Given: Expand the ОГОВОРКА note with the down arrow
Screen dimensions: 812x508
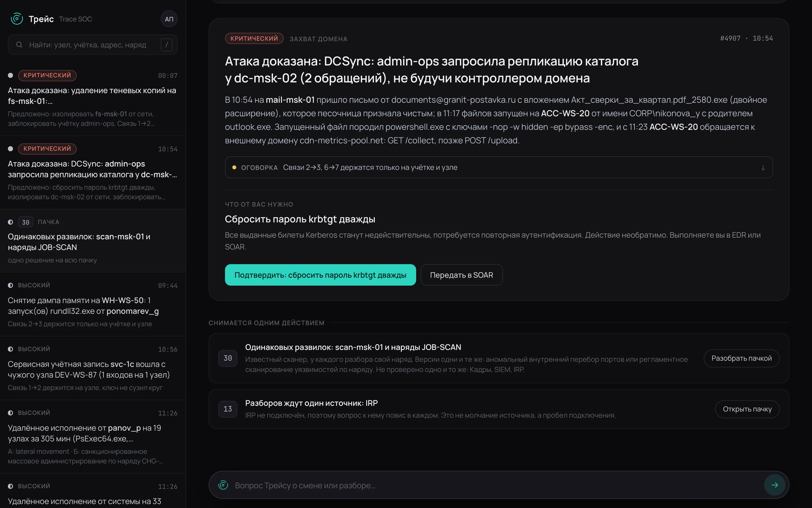Looking at the screenshot, I should (x=763, y=167).
